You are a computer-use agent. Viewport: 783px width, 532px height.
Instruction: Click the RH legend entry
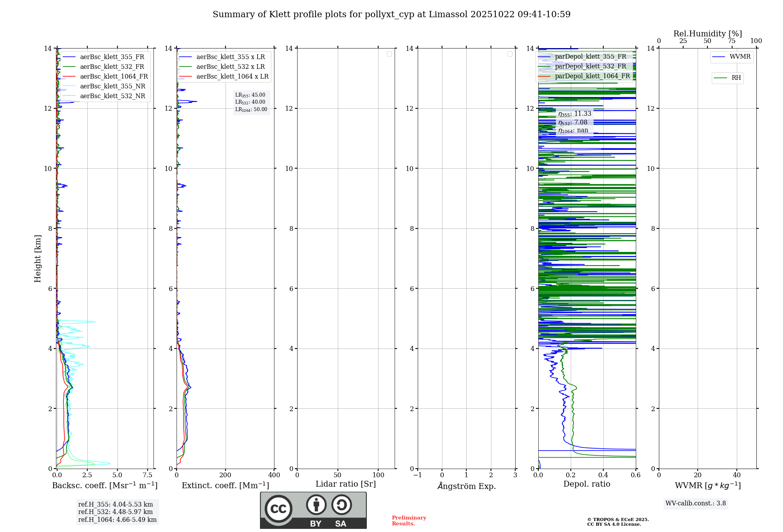pyautogui.click(x=736, y=78)
